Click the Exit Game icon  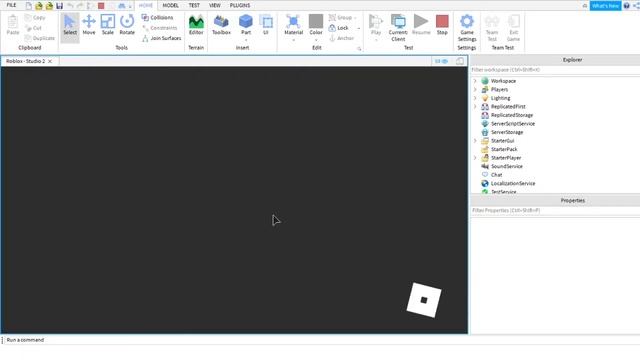pos(513,28)
